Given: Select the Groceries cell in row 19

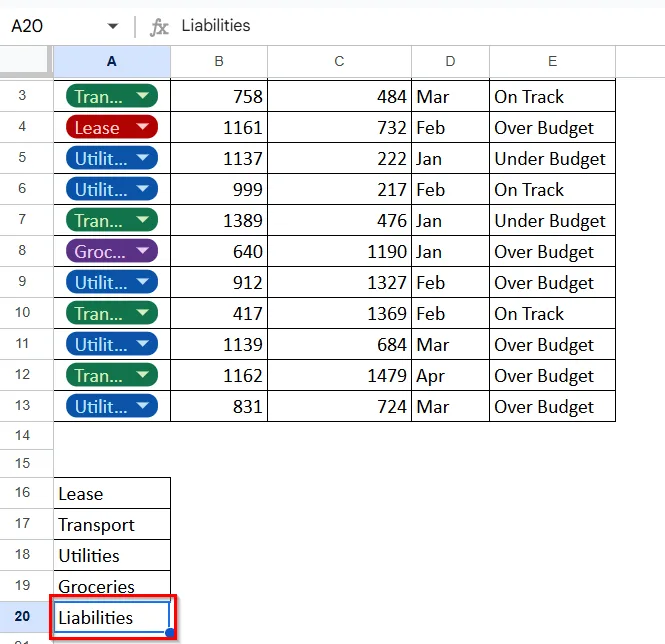Looking at the screenshot, I should pyautogui.click(x=112, y=586).
